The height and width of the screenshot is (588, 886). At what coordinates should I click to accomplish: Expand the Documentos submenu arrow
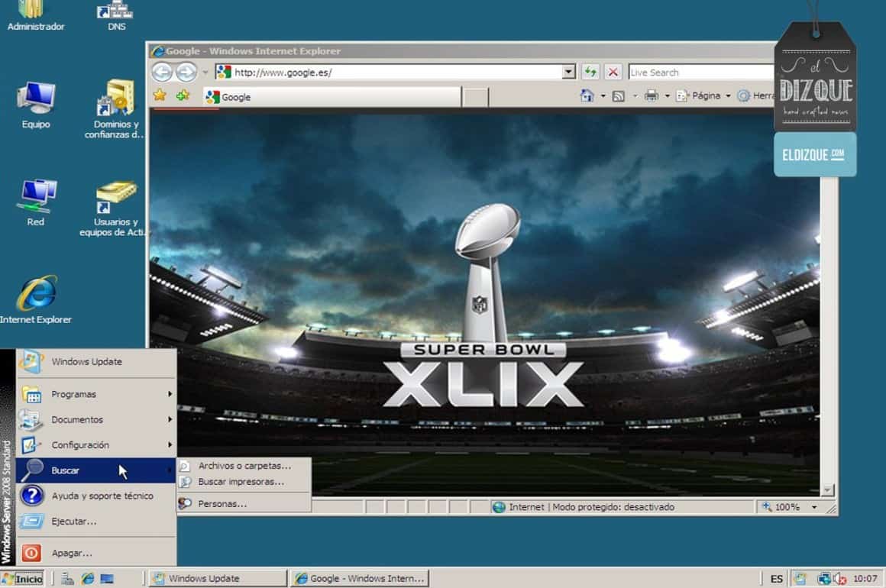point(170,419)
